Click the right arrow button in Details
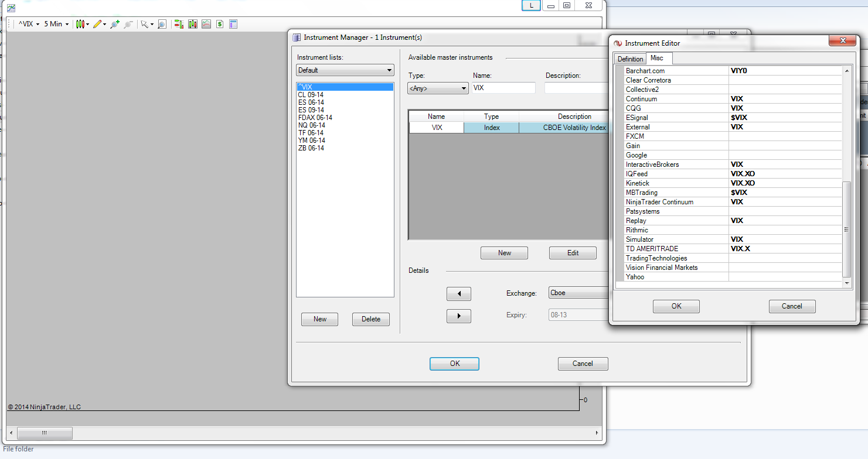The width and height of the screenshot is (868, 459). point(459,316)
